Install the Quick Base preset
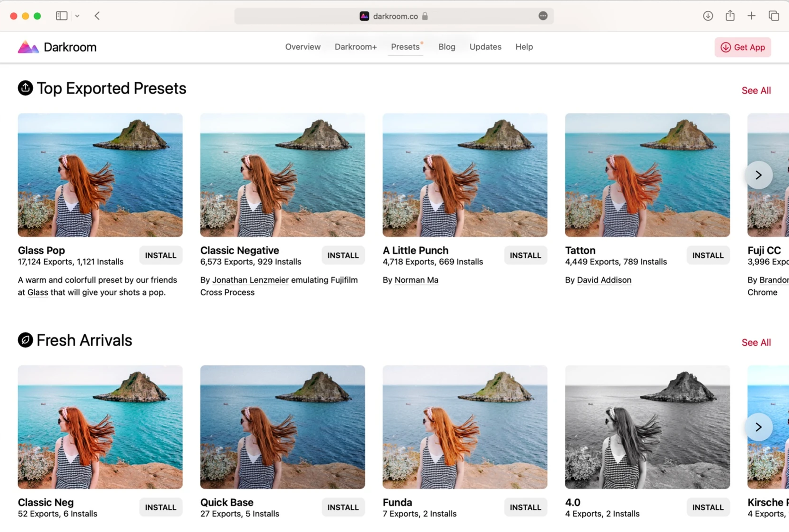789x532 pixels. pos(343,507)
